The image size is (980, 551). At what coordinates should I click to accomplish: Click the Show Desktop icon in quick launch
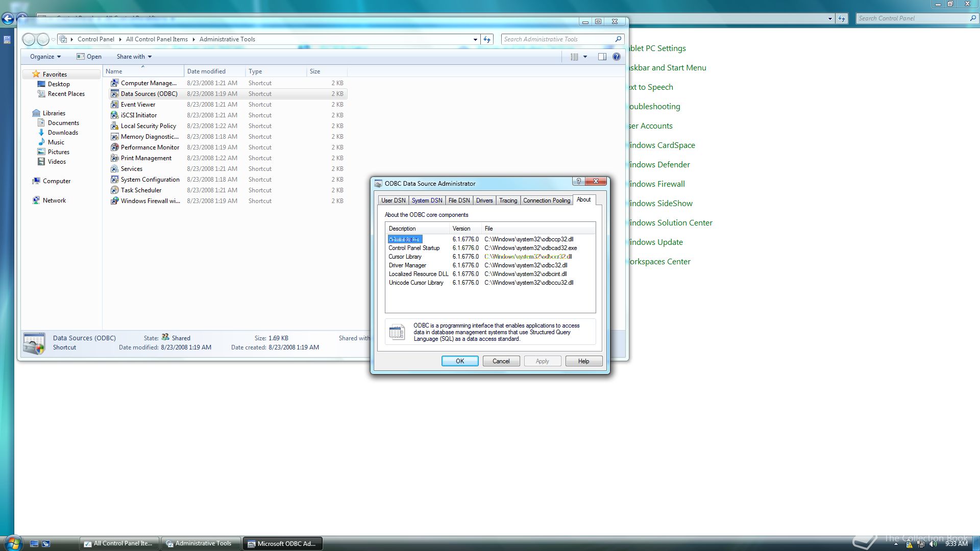pos(34,544)
